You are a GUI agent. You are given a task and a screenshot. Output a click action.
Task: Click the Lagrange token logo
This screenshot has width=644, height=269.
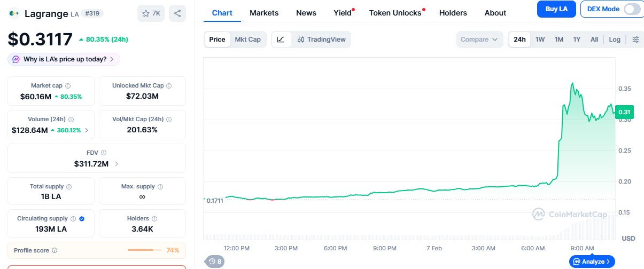(x=13, y=13)
